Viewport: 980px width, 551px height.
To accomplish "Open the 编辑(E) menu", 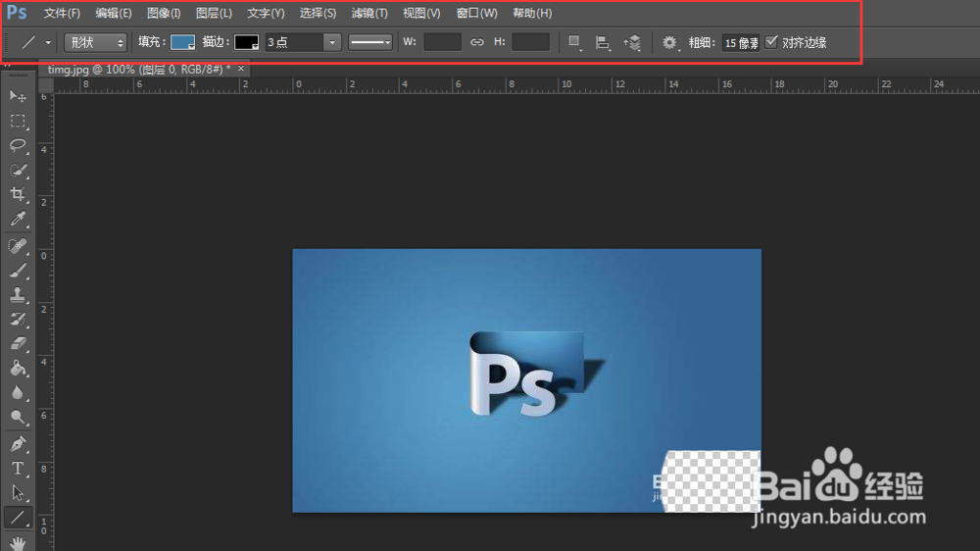I will click(113, 13).
